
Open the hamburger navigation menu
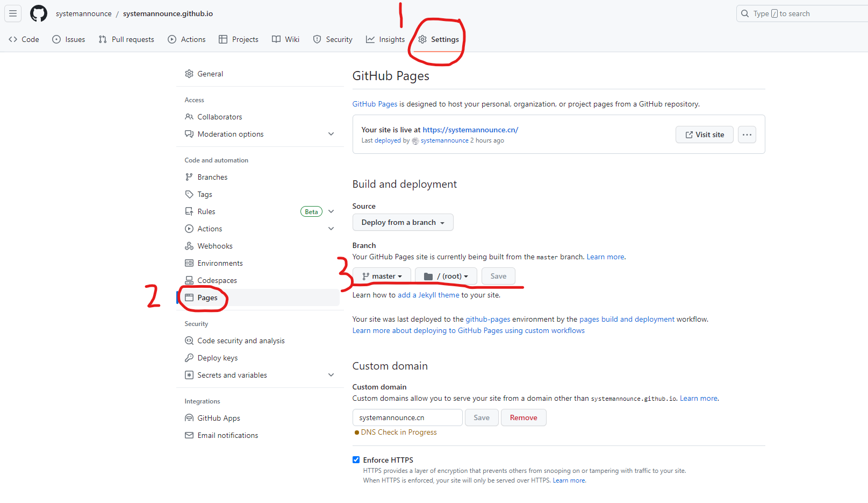[13, 13]
